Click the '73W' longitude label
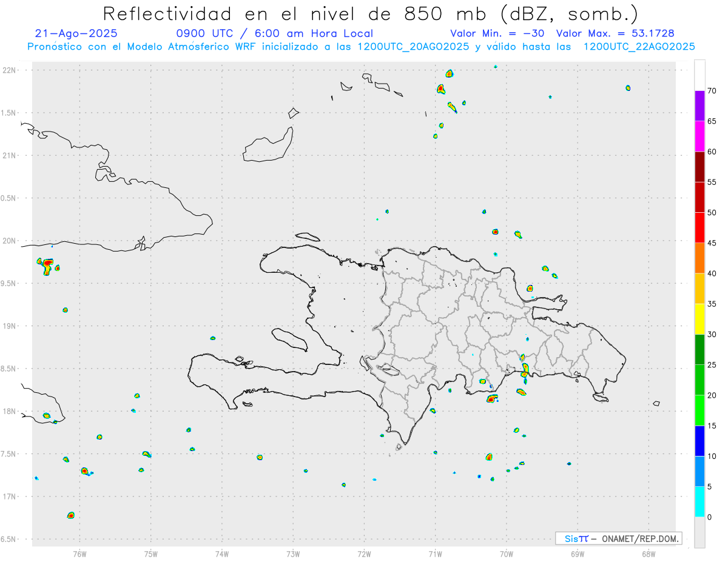 coord(293,554)
